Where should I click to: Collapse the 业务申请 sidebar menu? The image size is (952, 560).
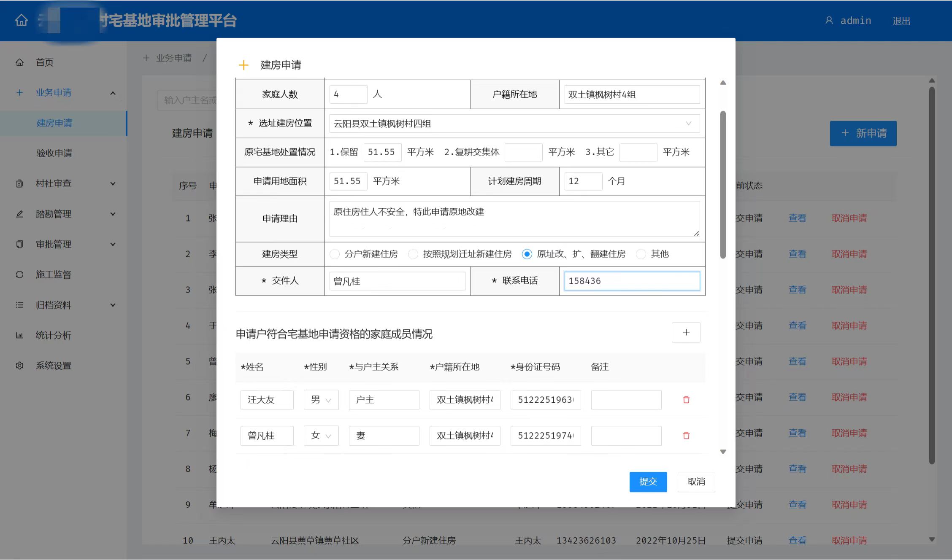point(113,93)
